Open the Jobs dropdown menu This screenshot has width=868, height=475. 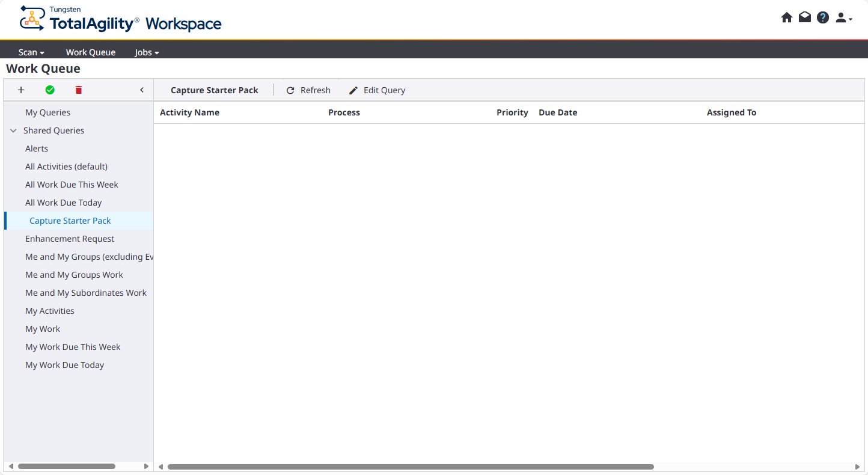click(x=147, y=52)
